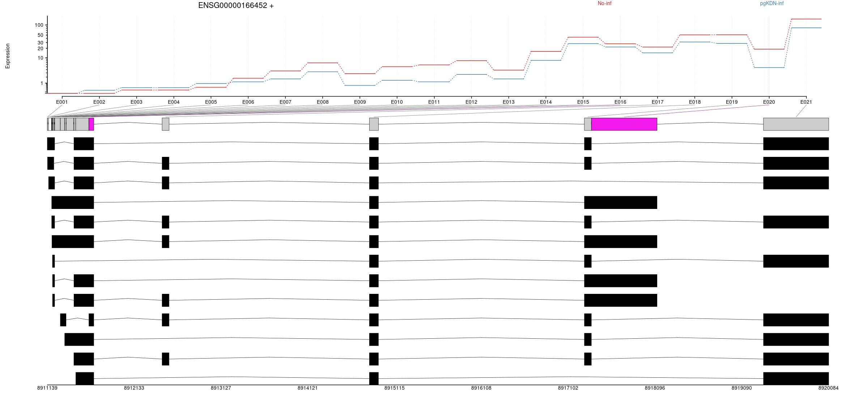Select the large magenta exon block in gene model

click(x=624, y=124)
